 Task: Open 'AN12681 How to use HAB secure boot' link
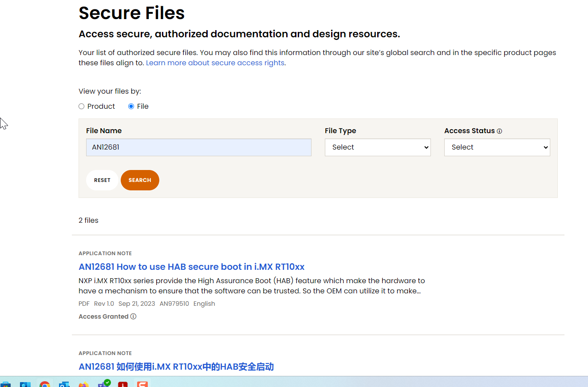(x=192, y=267)
